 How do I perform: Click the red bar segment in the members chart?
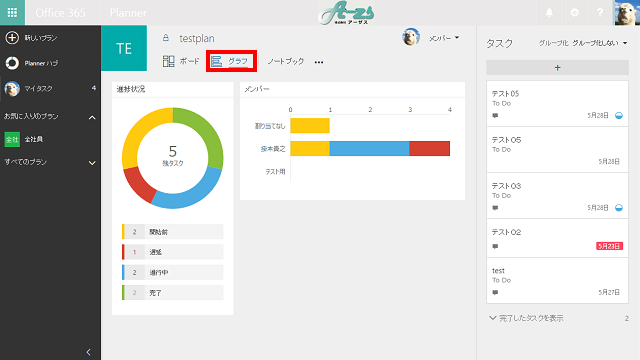pyautogui.click(x=430, y=149)
